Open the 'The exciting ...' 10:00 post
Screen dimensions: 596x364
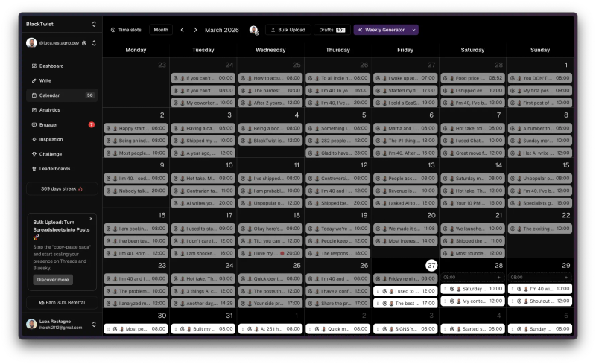pyautogui.click(x=539, y=229)
